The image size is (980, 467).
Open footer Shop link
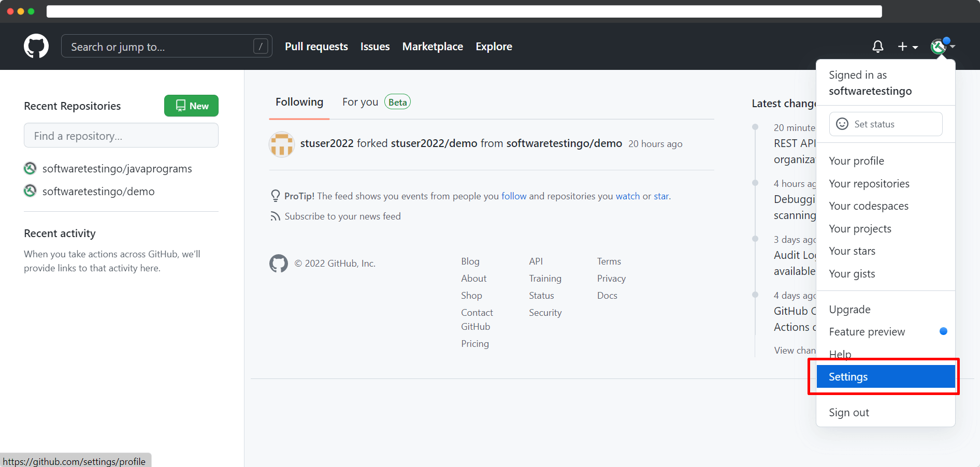471,296
